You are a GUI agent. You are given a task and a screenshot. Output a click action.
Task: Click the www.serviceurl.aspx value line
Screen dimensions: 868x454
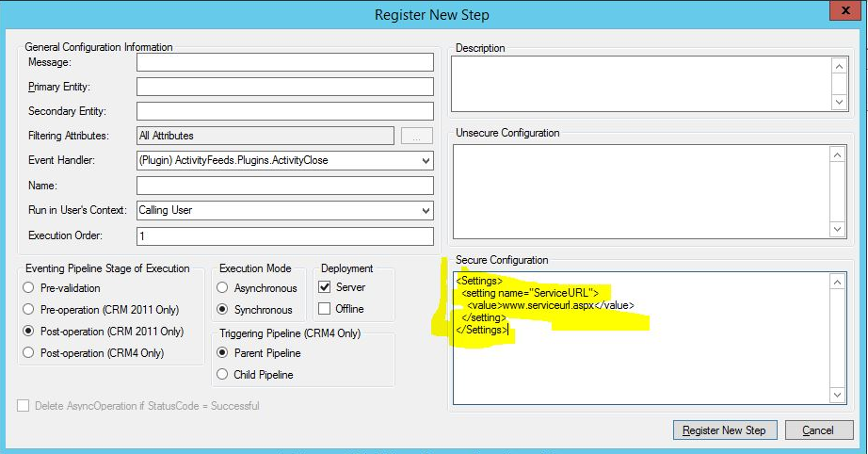pos(550,305)
